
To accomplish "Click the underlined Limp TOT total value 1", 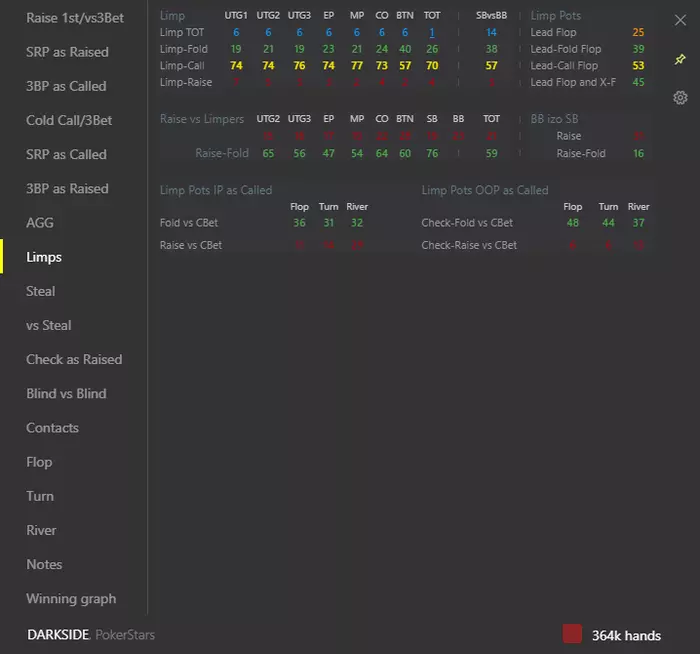I will tap(432, 33).
